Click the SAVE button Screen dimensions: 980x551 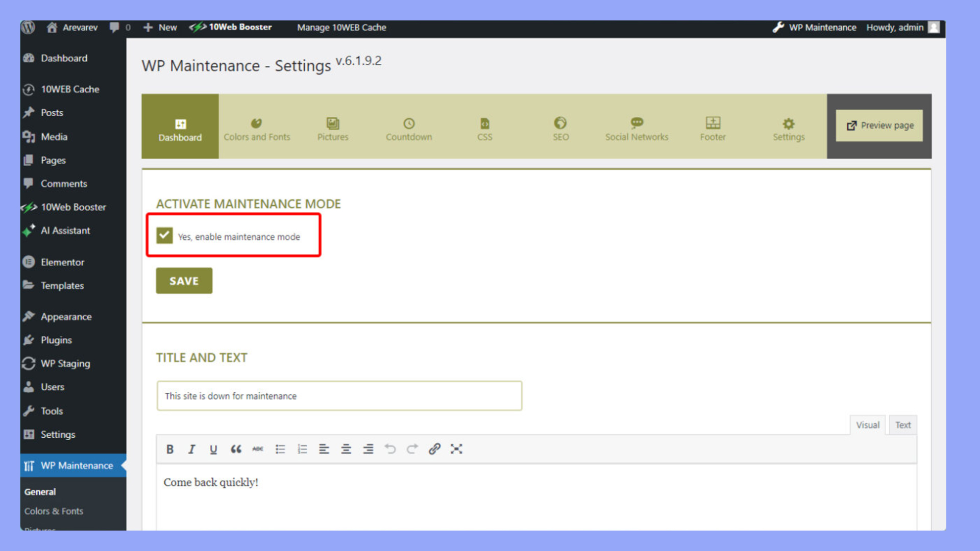coord(184,281)
